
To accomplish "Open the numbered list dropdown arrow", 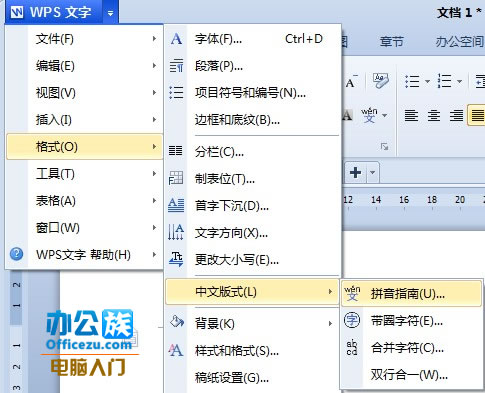I will [x=459, y=81].
